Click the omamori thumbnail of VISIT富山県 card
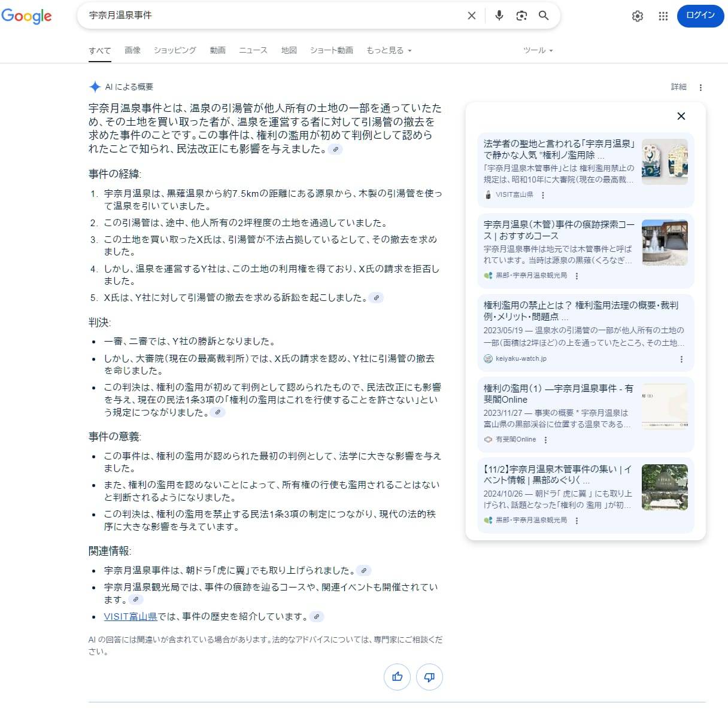Viewport: 728px width, 709px height. pos(665,162)
